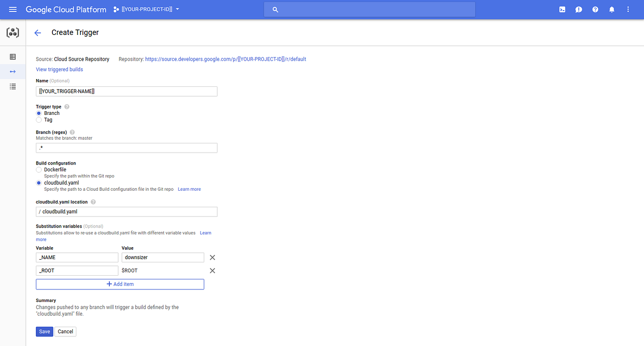
Task: Focus the Branch regex input field
Action: [x=126, y=147]
